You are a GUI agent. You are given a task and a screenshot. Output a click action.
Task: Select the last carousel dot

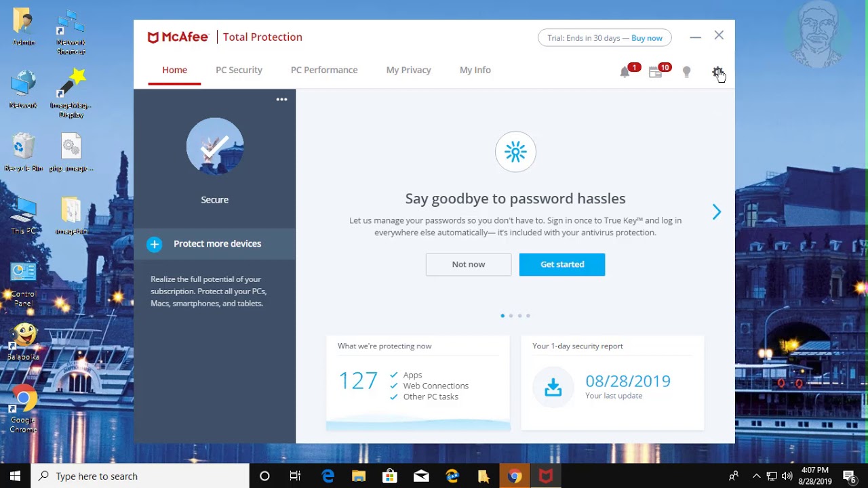[528, 316]
